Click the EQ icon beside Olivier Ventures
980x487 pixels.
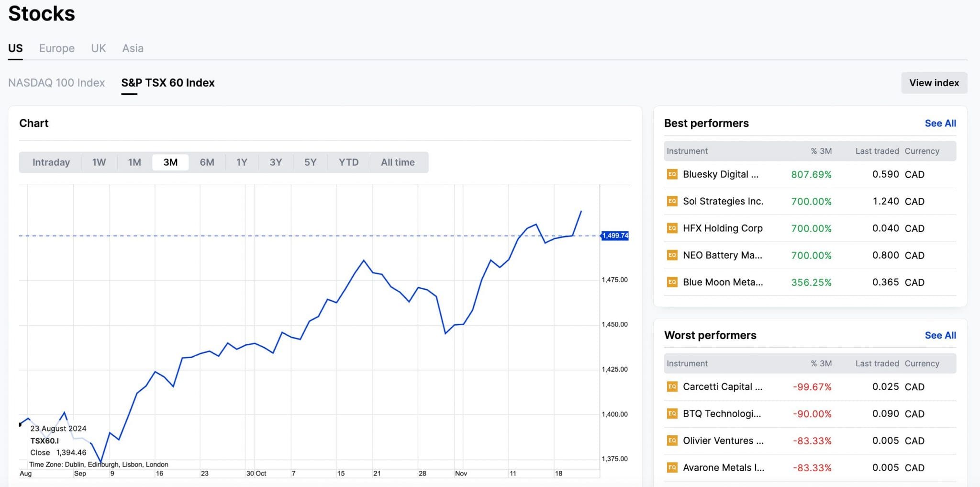(672, 441)
